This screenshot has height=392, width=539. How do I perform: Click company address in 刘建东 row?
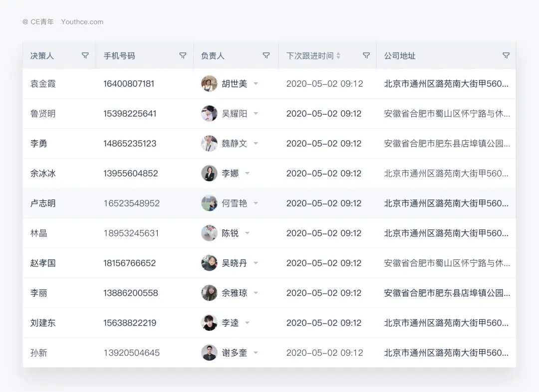tap(446, 323)
